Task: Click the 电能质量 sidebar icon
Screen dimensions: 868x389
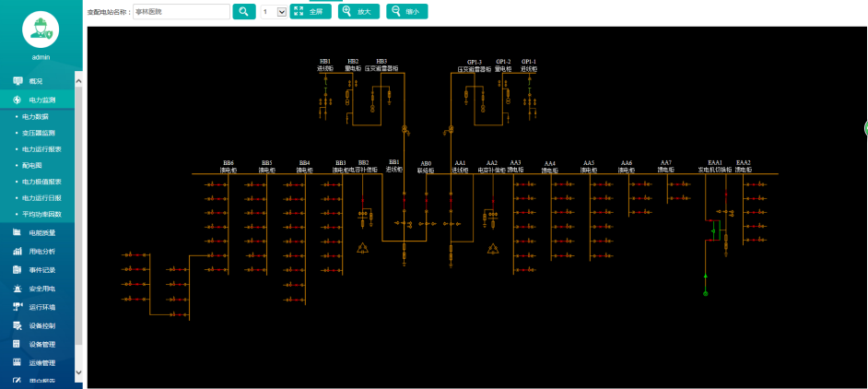Action: pos(18,233)
